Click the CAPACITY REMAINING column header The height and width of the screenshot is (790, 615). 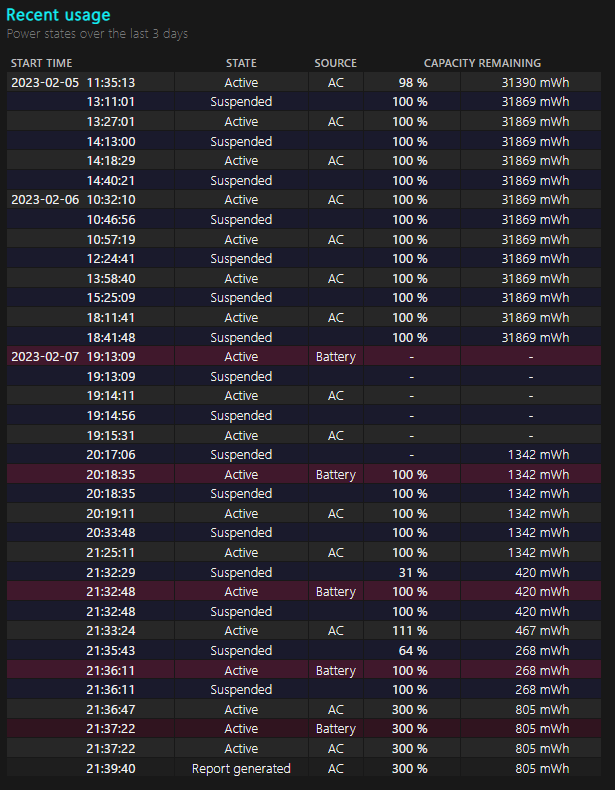tap(482, 63)
